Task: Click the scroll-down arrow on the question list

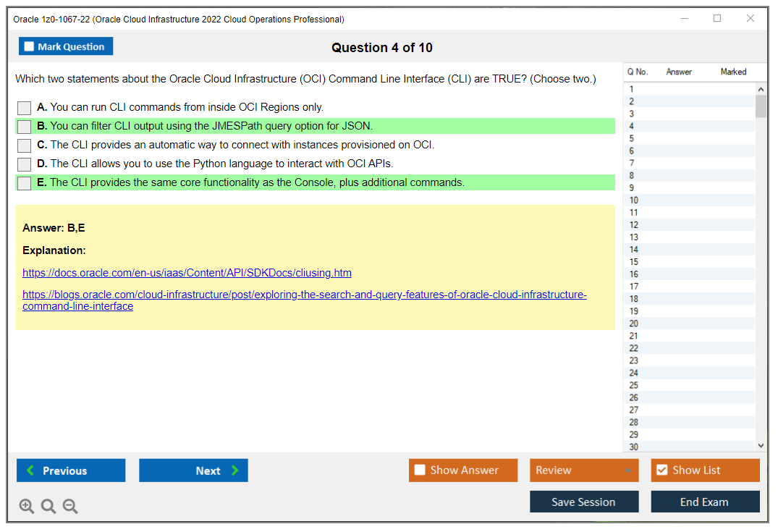Action: point(760,445)
